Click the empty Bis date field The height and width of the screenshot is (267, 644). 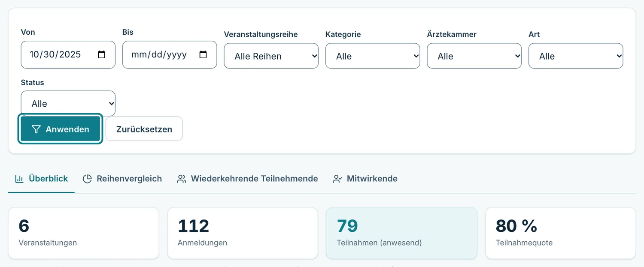pyautogui.click(x=170, y=55)
